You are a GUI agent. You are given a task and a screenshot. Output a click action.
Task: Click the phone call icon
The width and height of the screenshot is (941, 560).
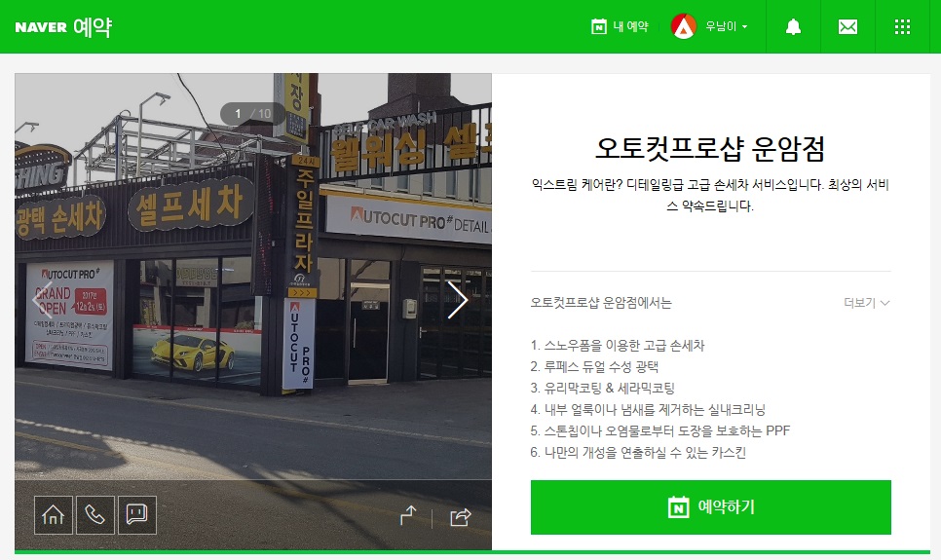point(95,515)
